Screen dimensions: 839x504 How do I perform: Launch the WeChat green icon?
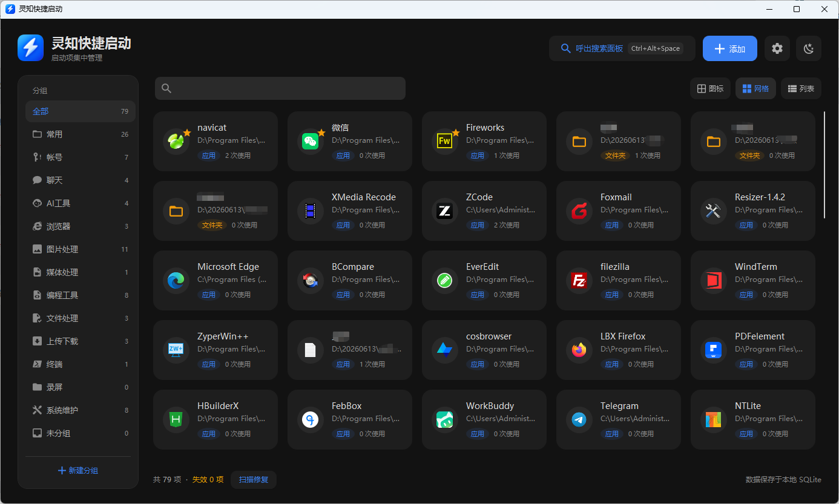coord(311,142)
